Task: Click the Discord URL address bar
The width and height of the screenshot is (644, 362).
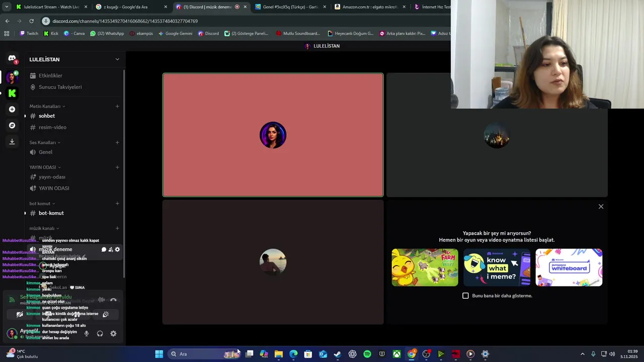Action: click(x=245, y=21)
